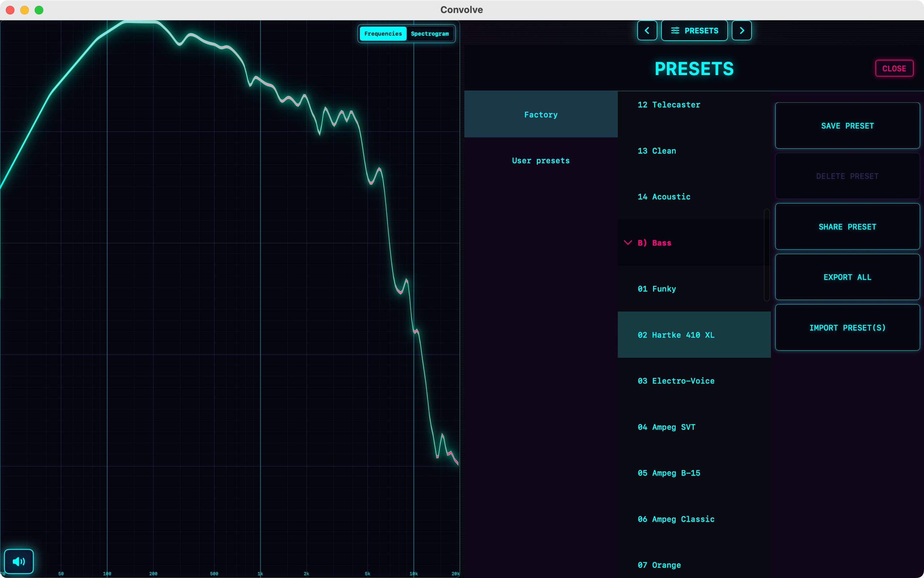Select the 12 Telecaster preset
This screenshot has width=924, height=578.
[694, 105]
